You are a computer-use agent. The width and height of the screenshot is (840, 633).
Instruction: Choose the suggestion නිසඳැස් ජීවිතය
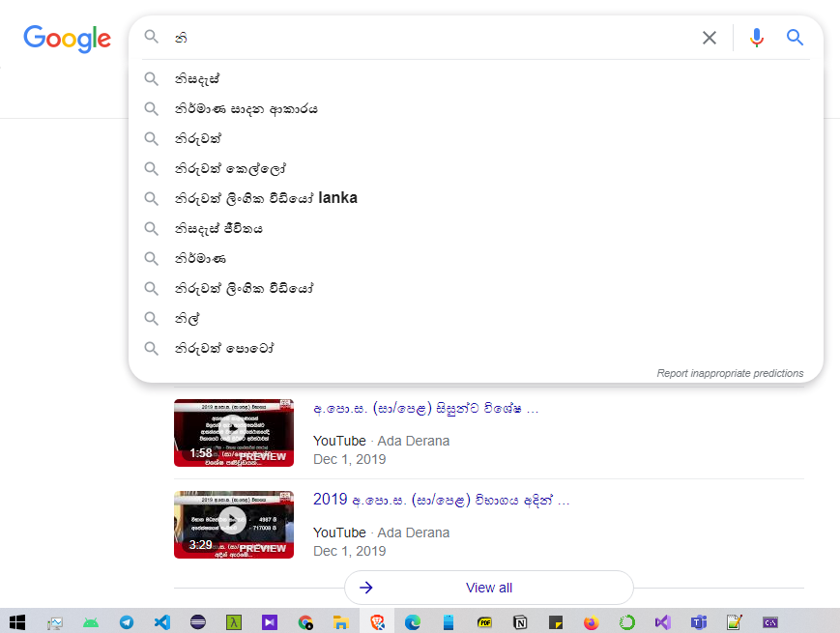point(218,229)
